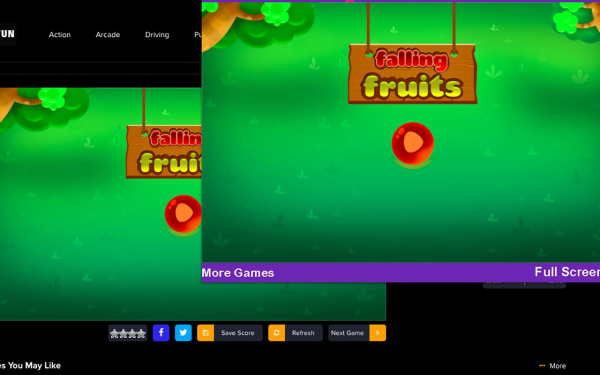
Task: Click the More link with dots
Action: [x=552, y=366]
